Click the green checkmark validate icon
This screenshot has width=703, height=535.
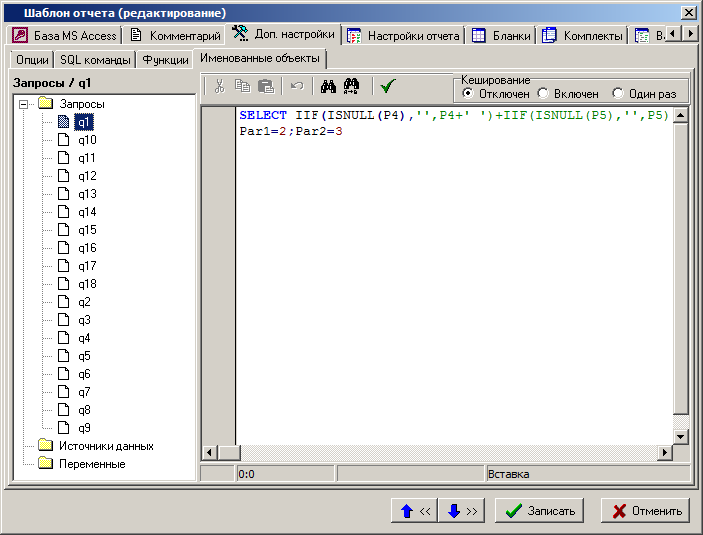coord(388,87)
